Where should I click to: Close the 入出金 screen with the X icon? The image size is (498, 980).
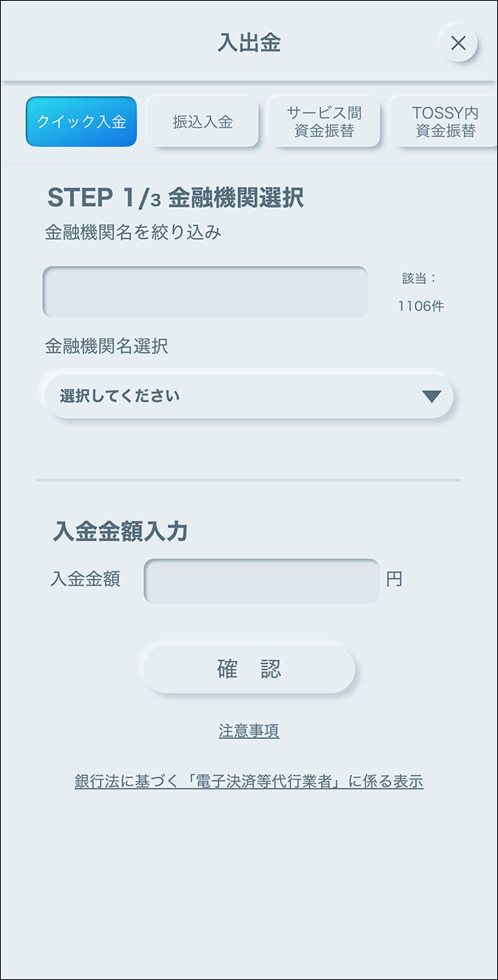pyautogui.click(x=458, y=43)
